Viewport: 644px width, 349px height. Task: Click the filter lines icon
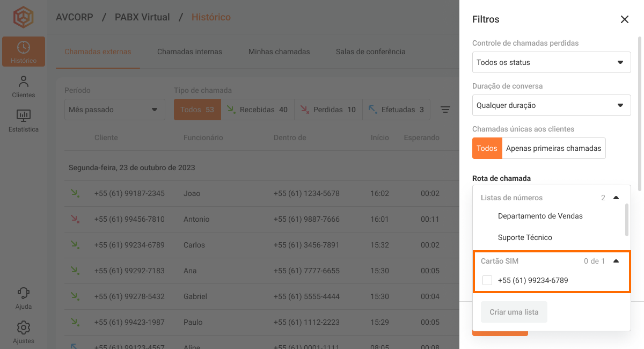coord(445,110)
